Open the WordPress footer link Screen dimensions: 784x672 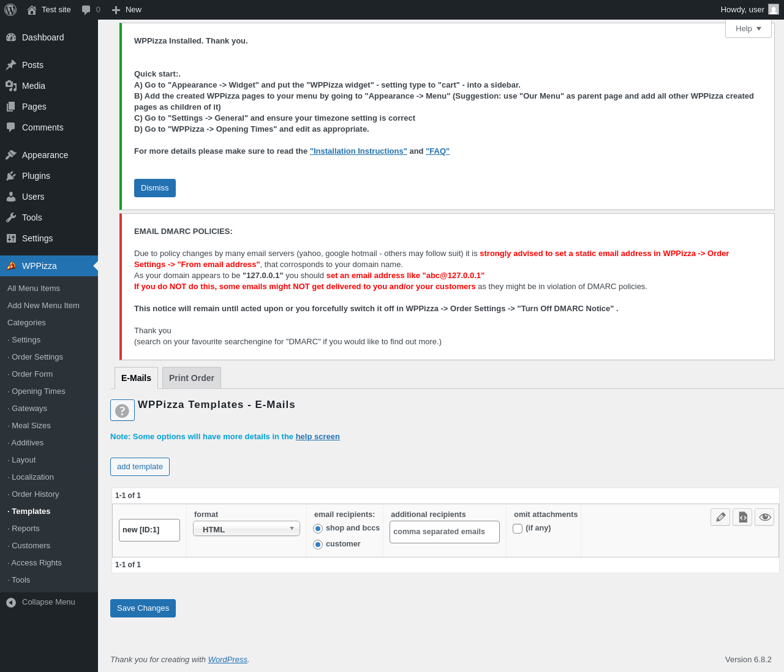[x=228, y=660]
